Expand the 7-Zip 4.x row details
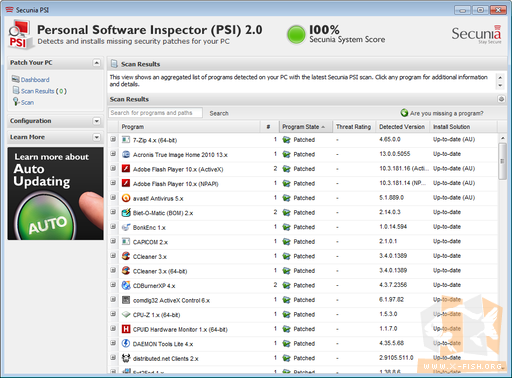The image size is (512, 378). [x=113, y=139]
